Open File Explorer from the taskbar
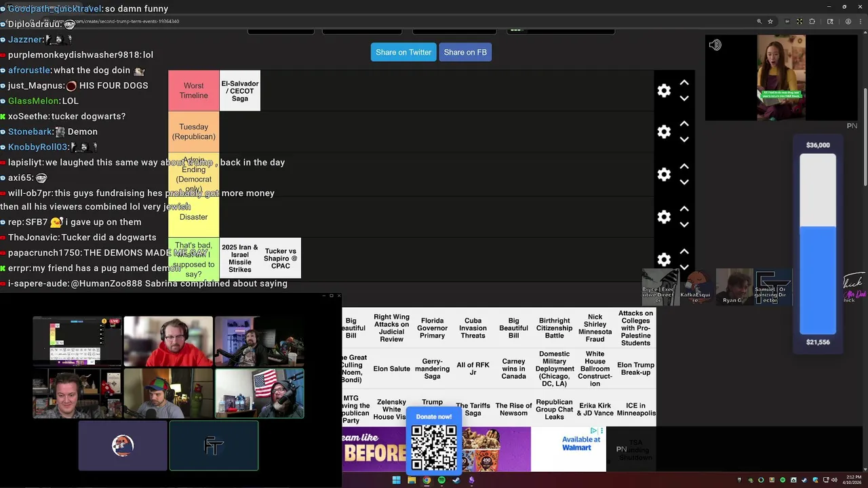This screenshot has height=488, width=868. click(x=412, y=481)
